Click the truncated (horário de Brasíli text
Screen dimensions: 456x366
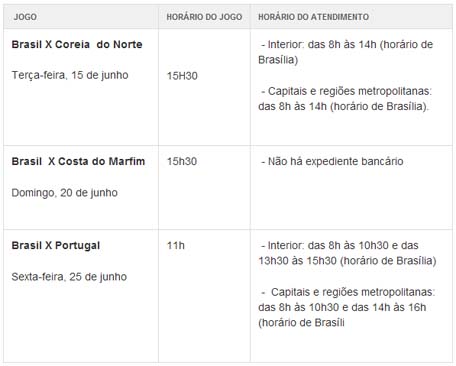click(301, 323)
